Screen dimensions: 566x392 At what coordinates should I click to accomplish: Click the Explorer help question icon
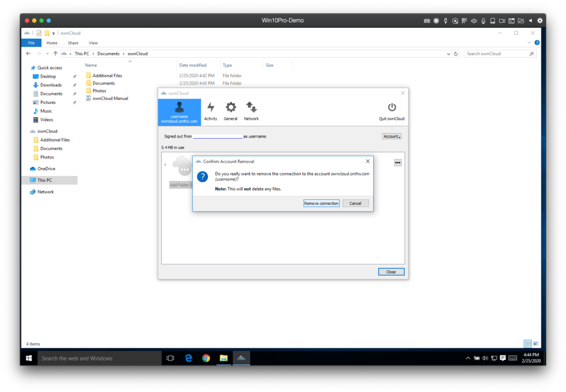[x=537, y=43]
